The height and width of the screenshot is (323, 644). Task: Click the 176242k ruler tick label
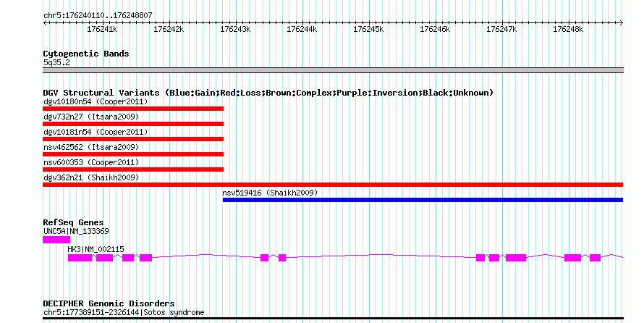(x=169, y=29)
